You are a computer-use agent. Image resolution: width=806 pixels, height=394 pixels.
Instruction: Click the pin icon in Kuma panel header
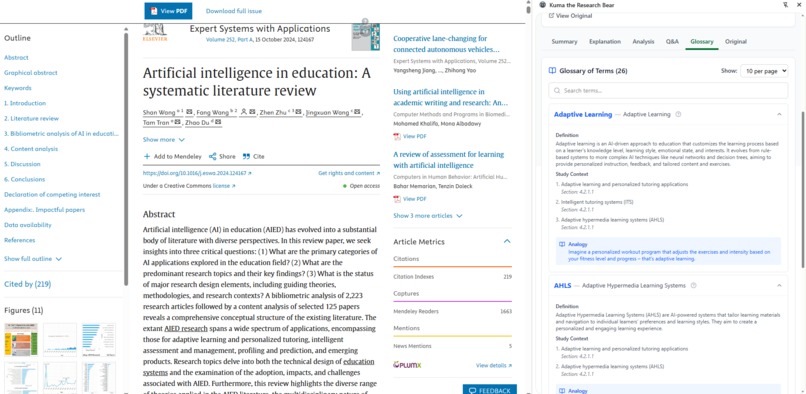[x=785, y=5]
